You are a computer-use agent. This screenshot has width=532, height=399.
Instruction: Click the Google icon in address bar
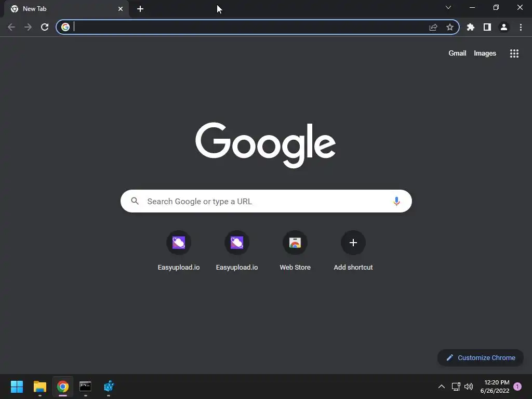tap(65, 27)
